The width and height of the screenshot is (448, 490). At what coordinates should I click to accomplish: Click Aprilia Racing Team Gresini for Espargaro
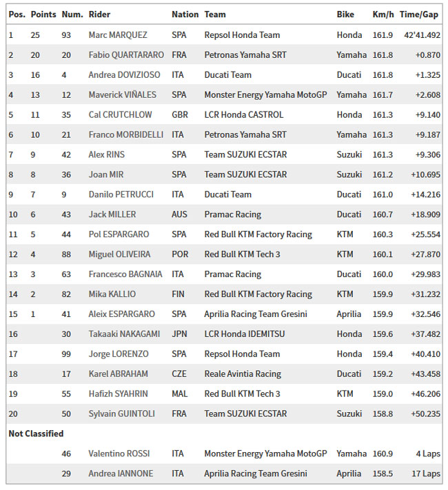tap(256, 314)
